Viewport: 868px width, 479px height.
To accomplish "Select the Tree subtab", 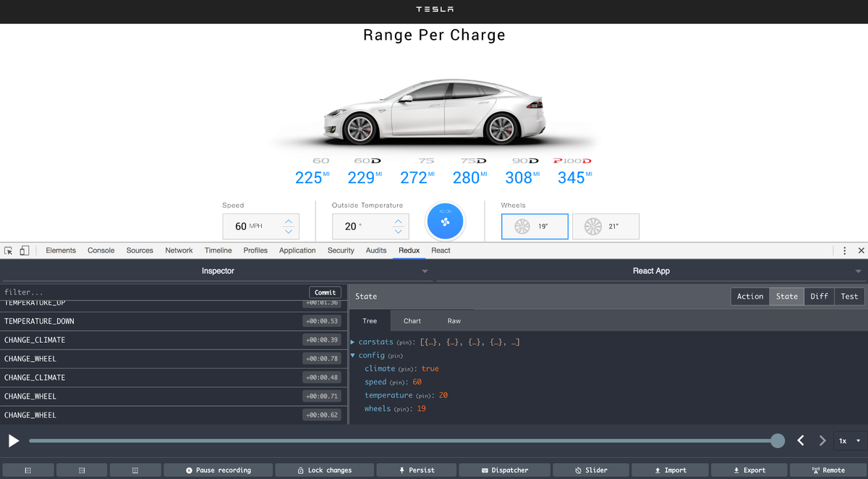I will (x=370, y=321).
